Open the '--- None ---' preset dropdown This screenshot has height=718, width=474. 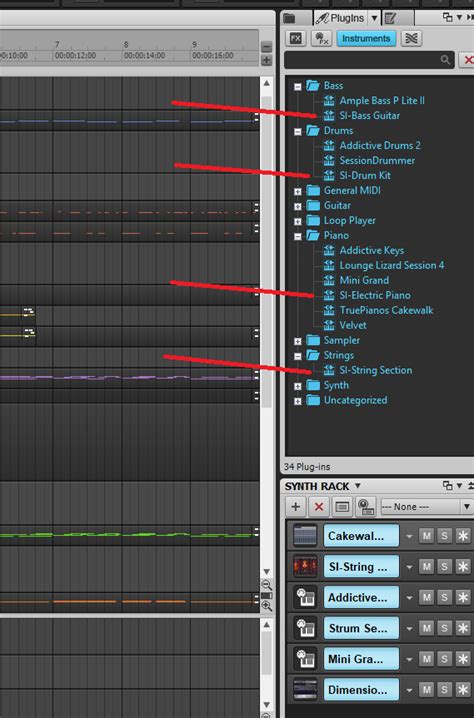point(426,506)
